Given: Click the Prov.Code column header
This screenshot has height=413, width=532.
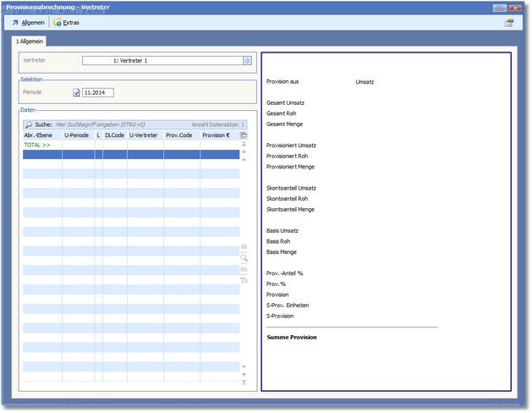Looking at the screenshot, I should point(181,135).
